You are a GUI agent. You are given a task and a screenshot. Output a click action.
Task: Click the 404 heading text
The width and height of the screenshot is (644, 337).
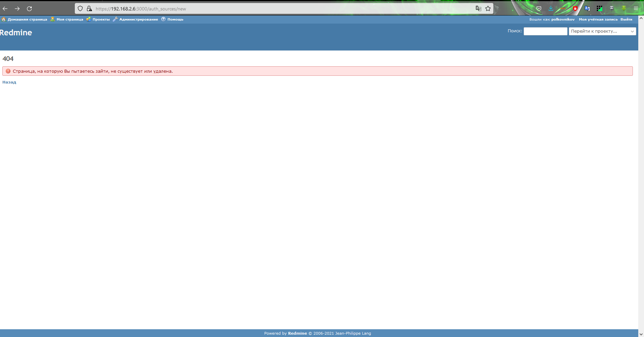pyautogui.click(x=8, y=59)
